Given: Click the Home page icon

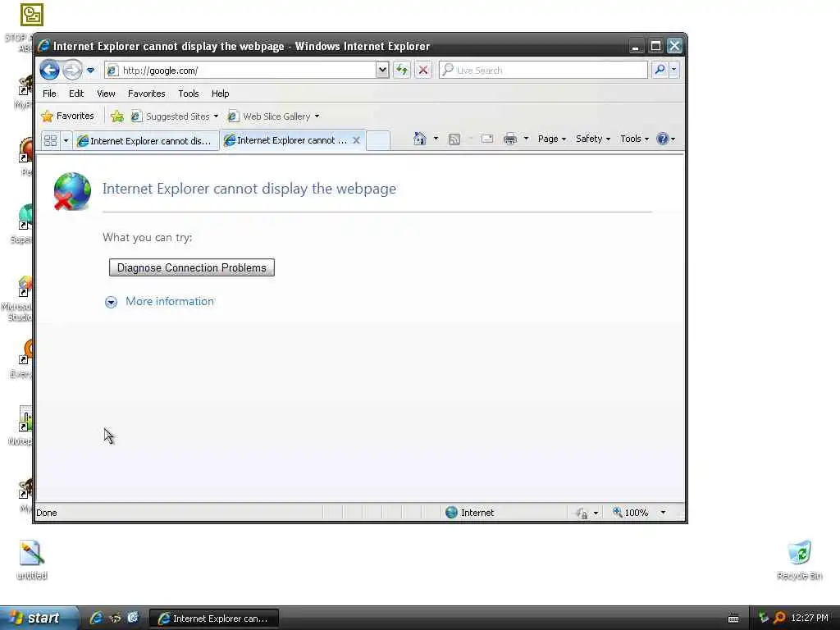Looking at the screenshot, I should [x=419, y=139].
